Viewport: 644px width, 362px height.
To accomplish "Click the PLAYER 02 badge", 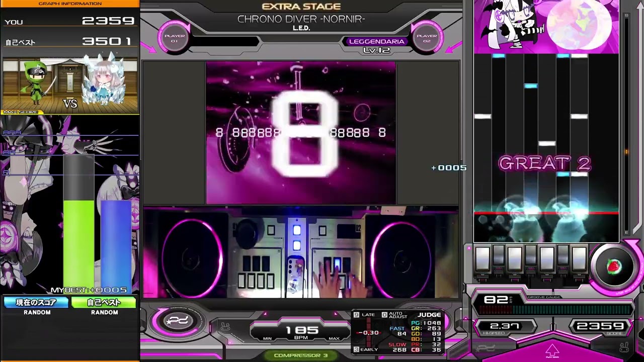I will point(427,38).
